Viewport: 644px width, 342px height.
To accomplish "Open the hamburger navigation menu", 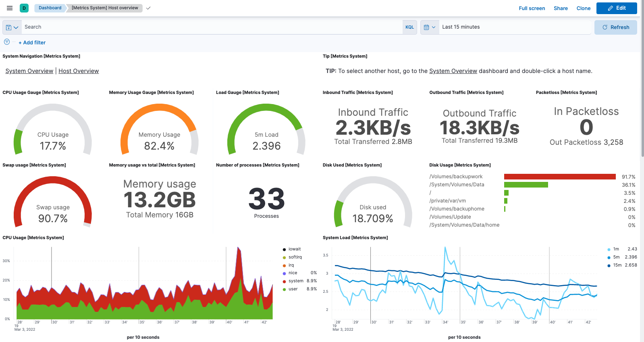I will (x=10, y=8).
